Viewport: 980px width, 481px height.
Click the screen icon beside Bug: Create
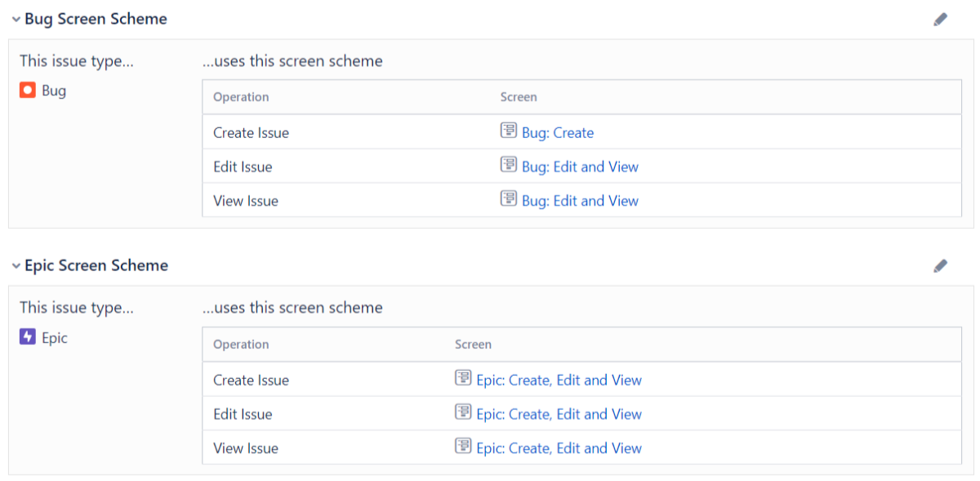tap(510, 131)
